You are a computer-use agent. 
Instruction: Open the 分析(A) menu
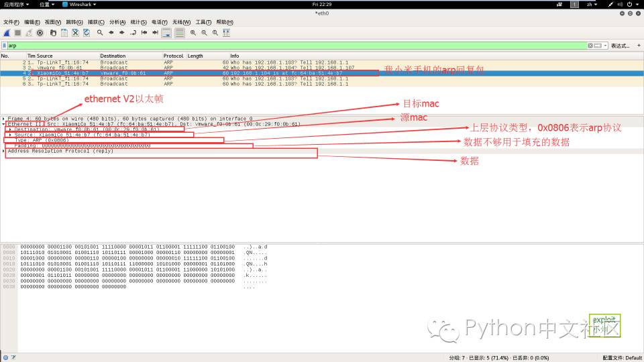(117, 22)
